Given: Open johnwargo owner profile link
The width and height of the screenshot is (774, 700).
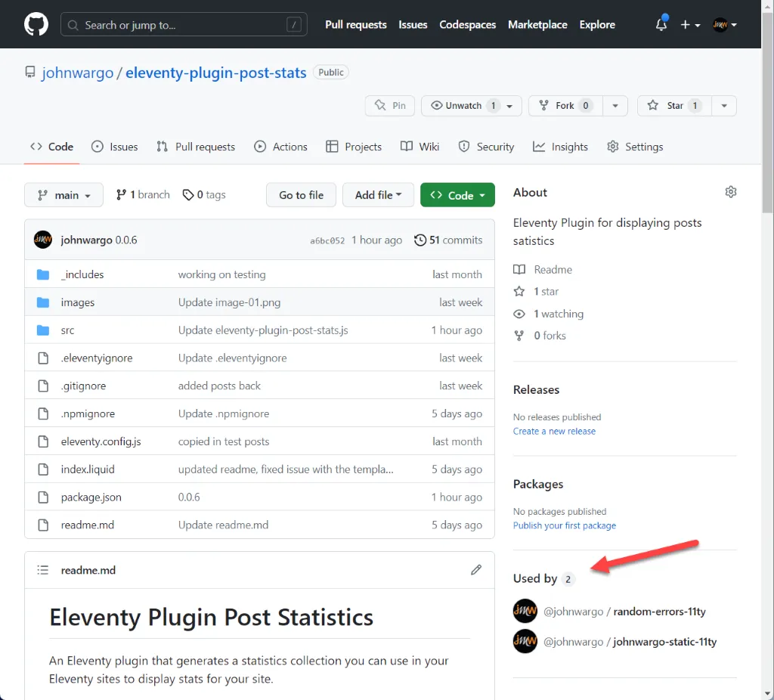Looking at the screenshot, I should [x=78, y=73].
